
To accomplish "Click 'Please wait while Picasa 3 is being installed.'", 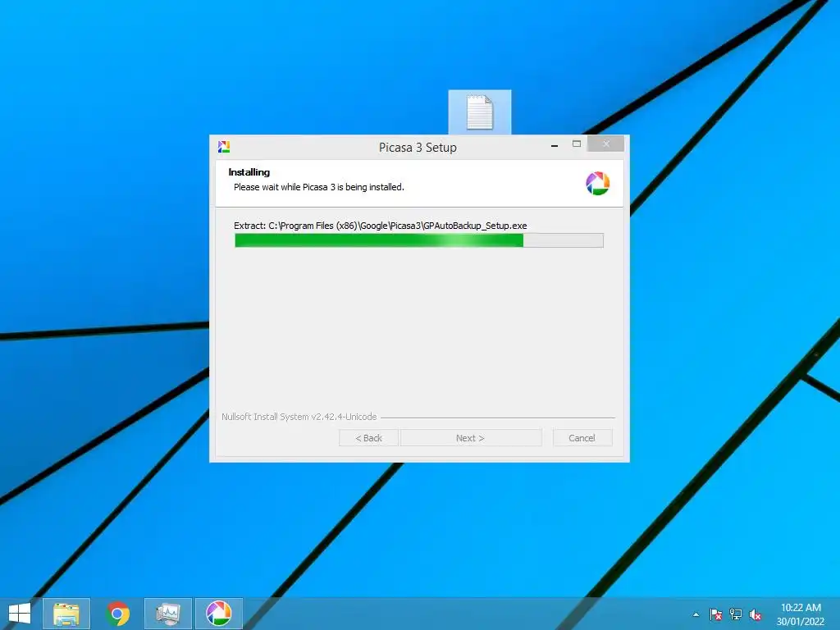I will (319, 187).
